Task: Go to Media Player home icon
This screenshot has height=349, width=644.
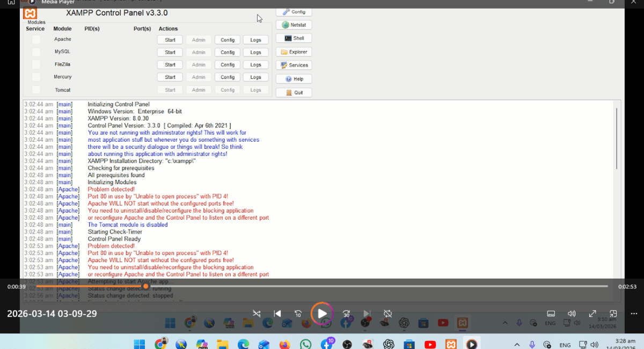Action: 11,2
